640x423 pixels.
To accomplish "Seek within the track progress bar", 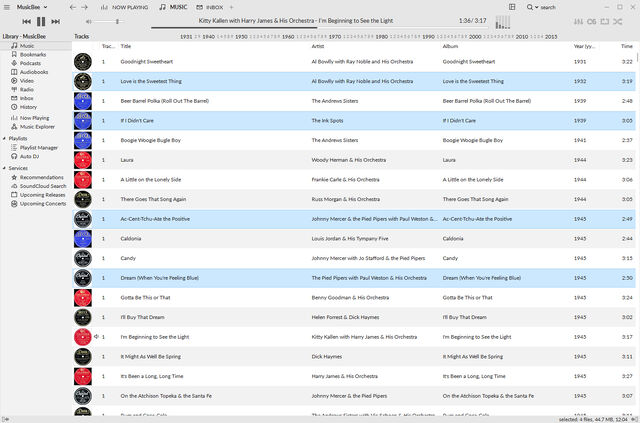I will pyautogui.click(x=320, y=28).
